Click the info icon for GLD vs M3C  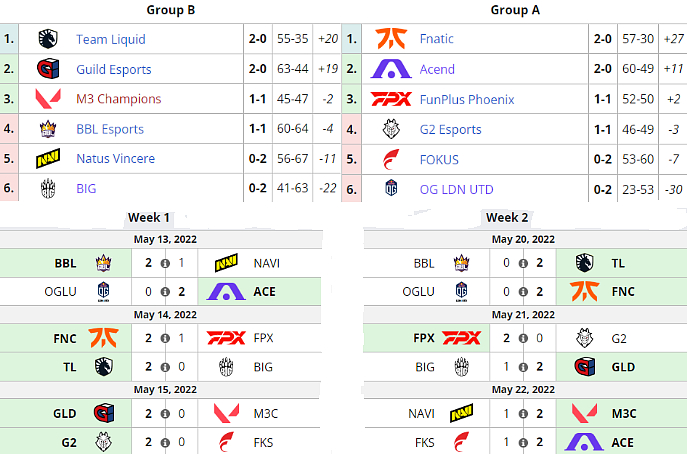tap(164, 413)
